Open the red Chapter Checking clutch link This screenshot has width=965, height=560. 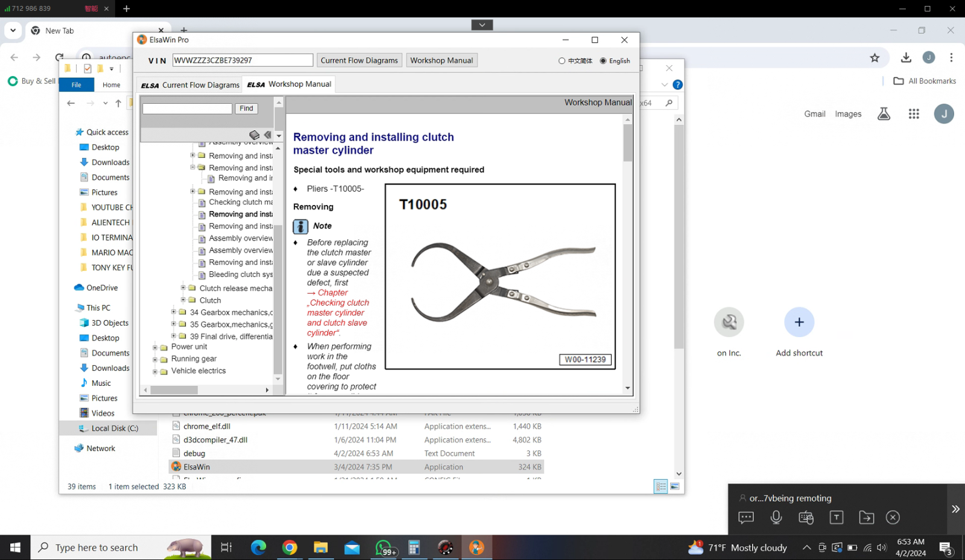(338, 312)
